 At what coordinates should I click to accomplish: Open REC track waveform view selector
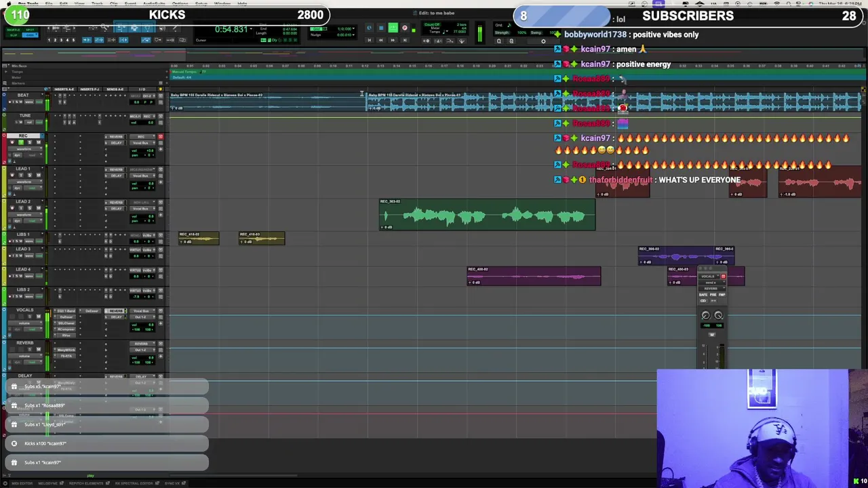tap(25, 149)
